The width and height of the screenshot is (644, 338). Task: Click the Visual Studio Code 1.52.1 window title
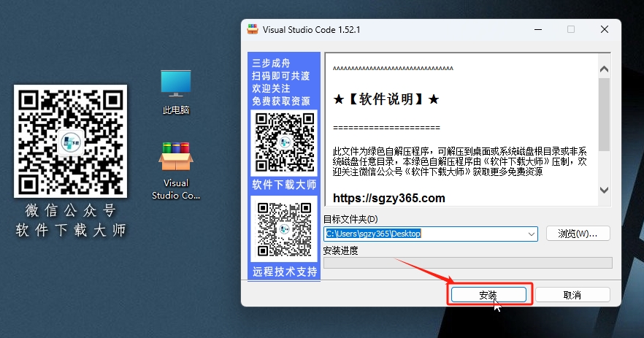point(311,30)
